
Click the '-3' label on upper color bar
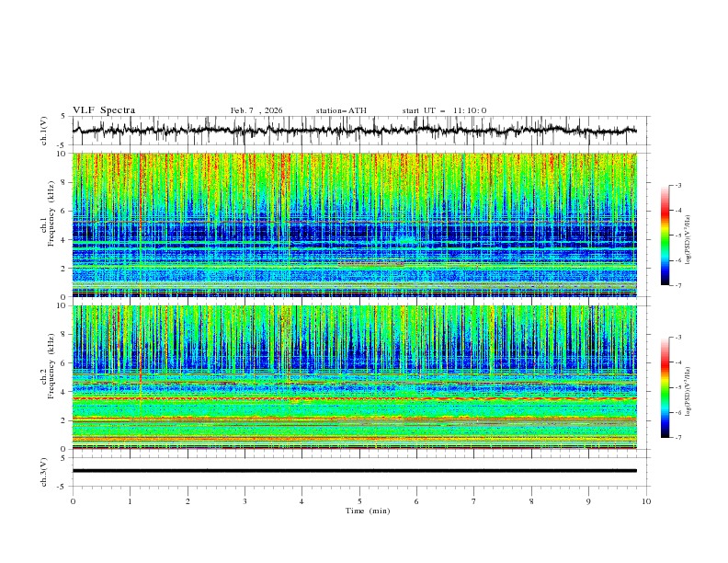678,185
